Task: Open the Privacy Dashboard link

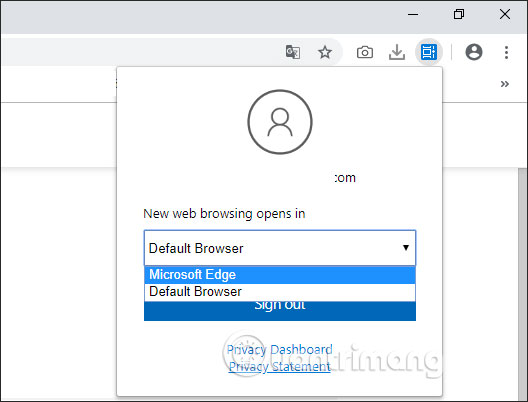Action: click(279, 349)
